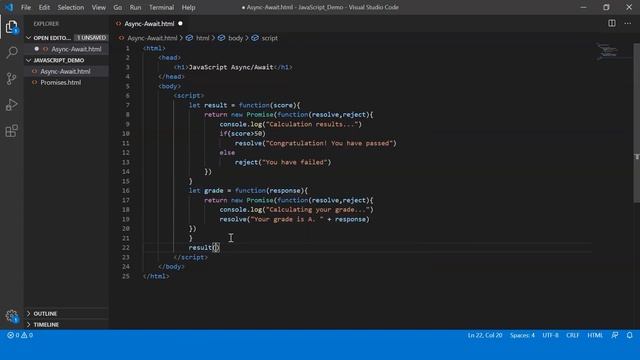Click line number 7 in the gutter

pyautogui.click(x=127, y=105)
